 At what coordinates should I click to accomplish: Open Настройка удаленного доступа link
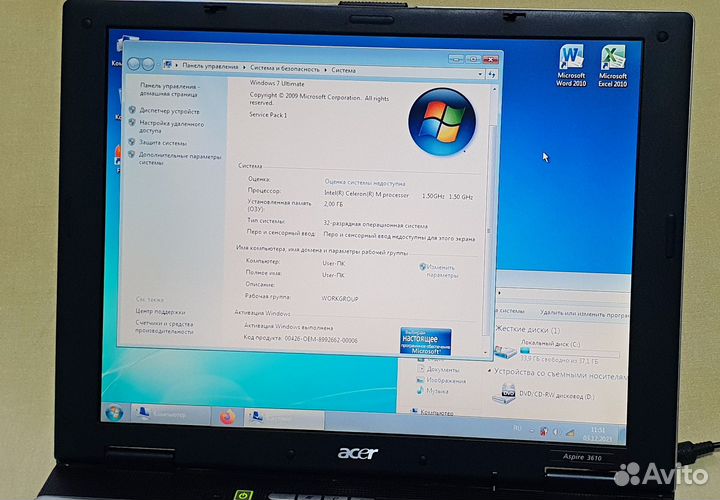coord(171,125)
